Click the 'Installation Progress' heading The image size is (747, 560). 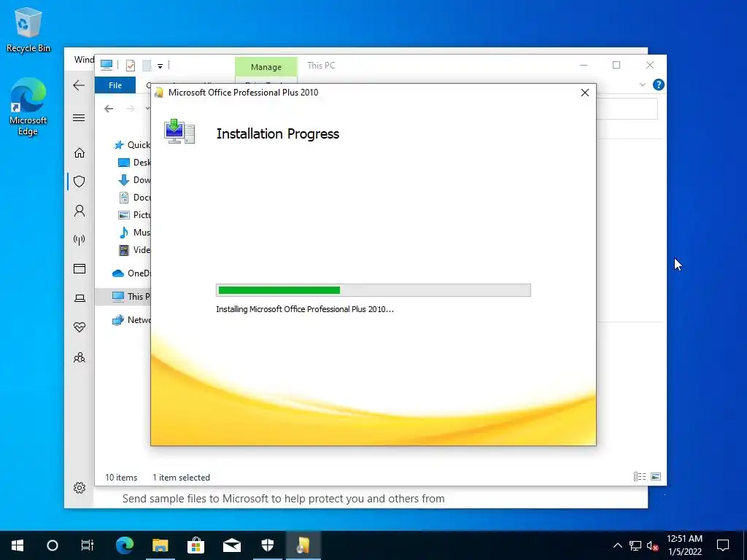coord(278,134)
